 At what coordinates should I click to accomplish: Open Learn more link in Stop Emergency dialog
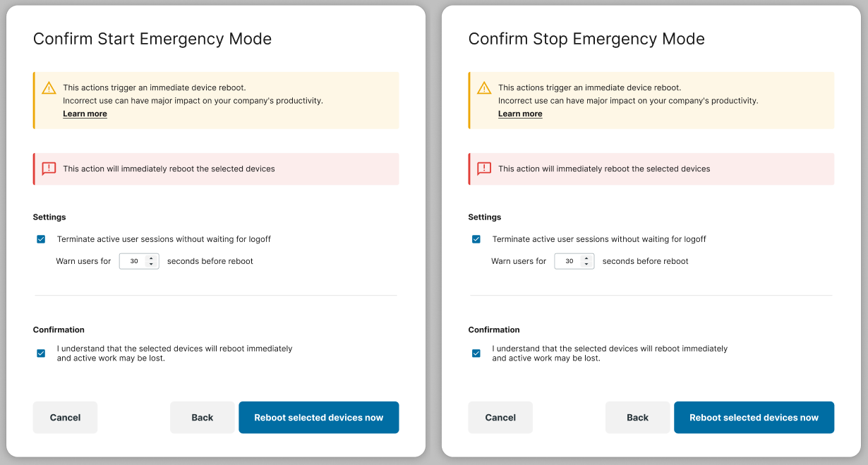pos(520,114)
